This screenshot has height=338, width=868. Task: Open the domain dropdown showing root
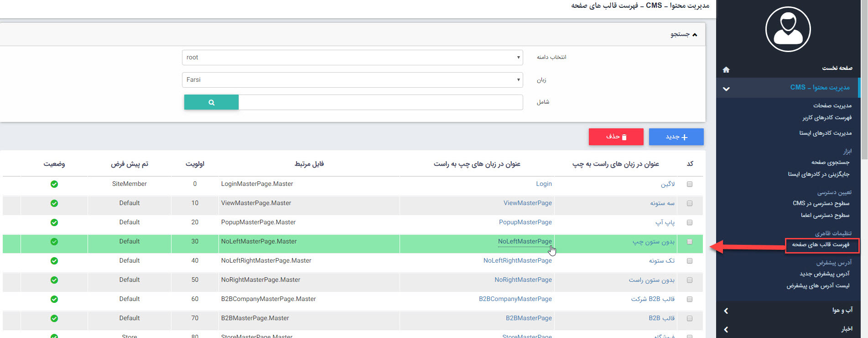[352, 58]
